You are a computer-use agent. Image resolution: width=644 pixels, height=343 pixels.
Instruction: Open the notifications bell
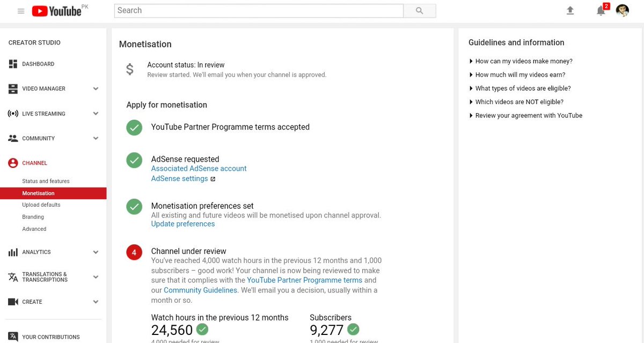pyautogui.click(x=601, y=11)
